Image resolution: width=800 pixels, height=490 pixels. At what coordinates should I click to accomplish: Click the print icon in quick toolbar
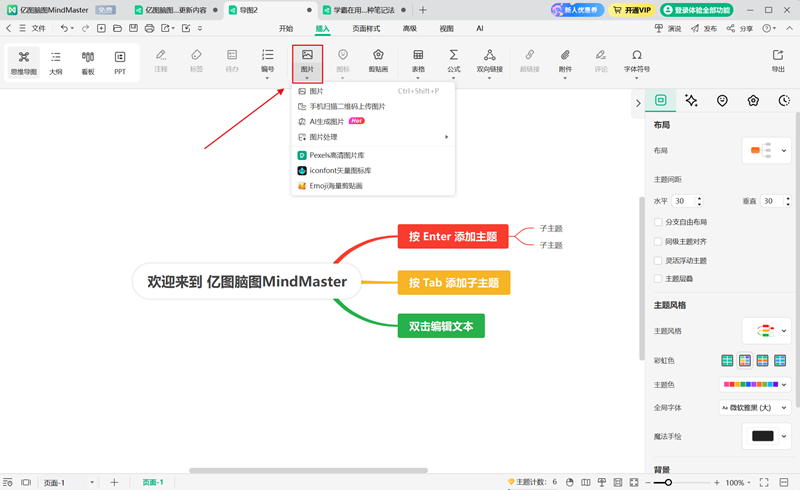click(x=149, y=28)
